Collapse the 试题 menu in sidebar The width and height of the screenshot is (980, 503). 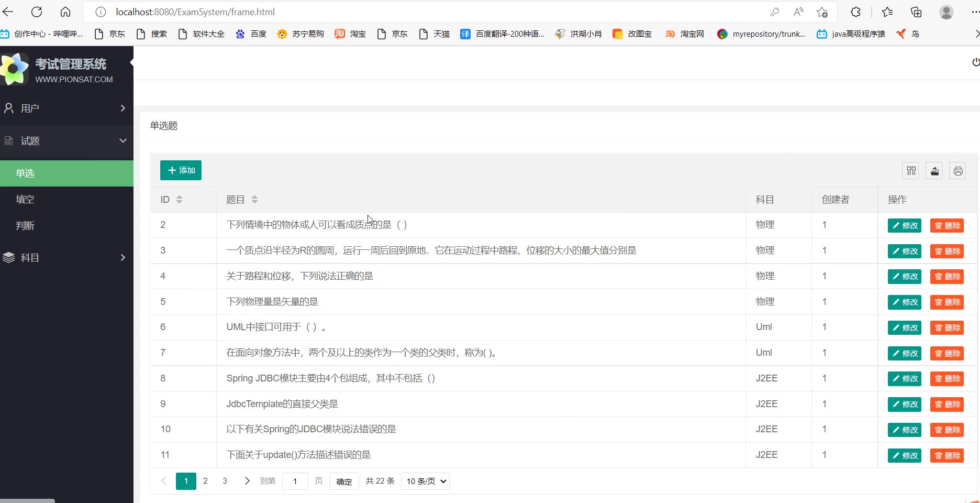66,141
